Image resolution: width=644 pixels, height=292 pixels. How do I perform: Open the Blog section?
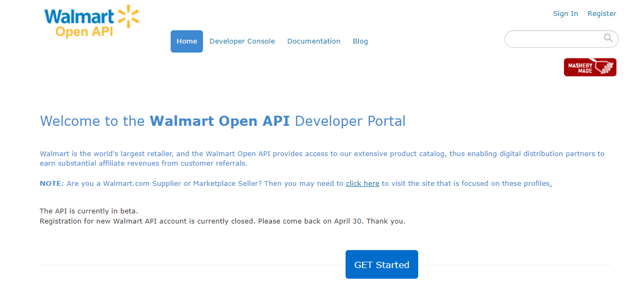(x=360, y=41)
